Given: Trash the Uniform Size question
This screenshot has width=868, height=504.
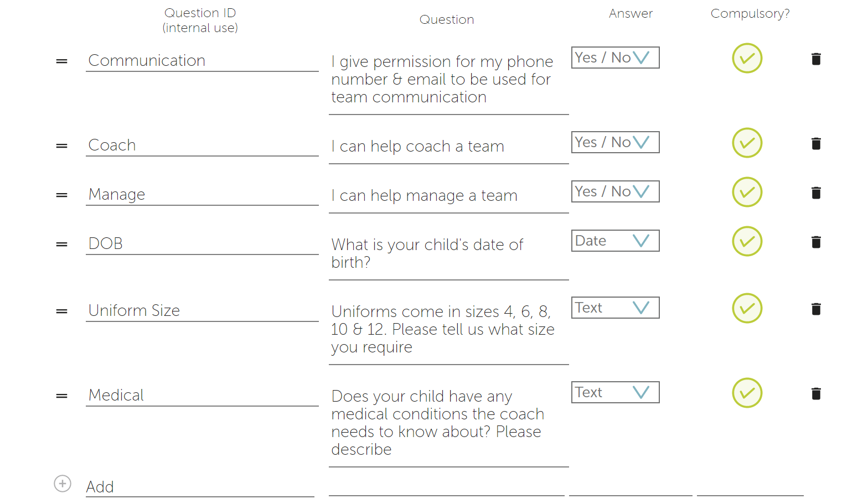Looking at the screenshot, I should point(816,309).
